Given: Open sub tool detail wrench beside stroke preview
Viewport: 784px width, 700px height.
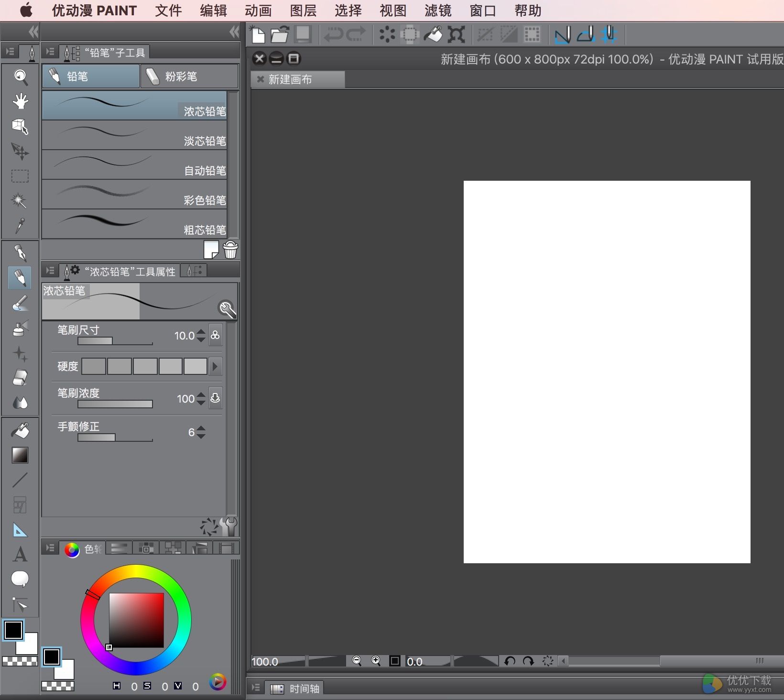Looking at the screenshot, I should pos(227,309).
